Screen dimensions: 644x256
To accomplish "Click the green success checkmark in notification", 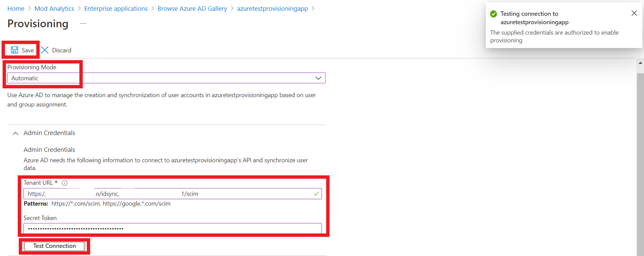I will [493, 14].
